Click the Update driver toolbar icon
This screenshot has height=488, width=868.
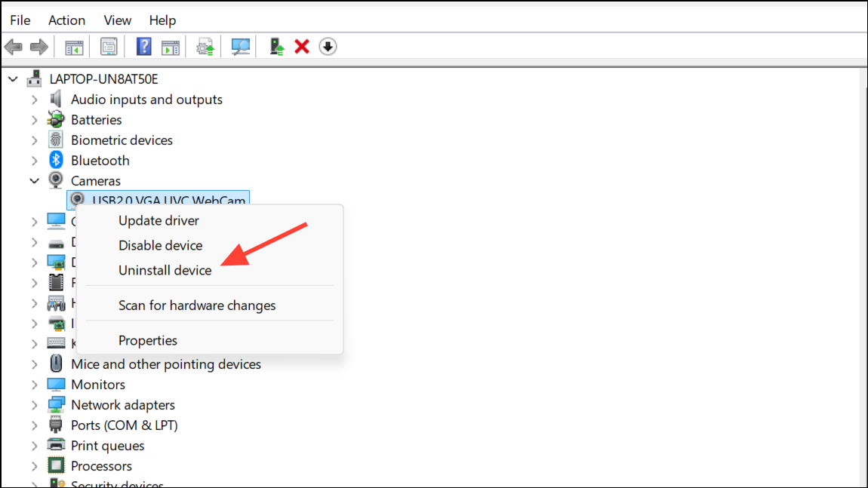tap(276, 47)
